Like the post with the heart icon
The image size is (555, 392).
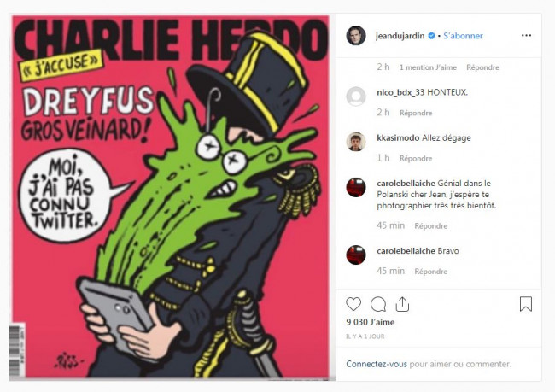pyautogui.click(x=353, y=304)
